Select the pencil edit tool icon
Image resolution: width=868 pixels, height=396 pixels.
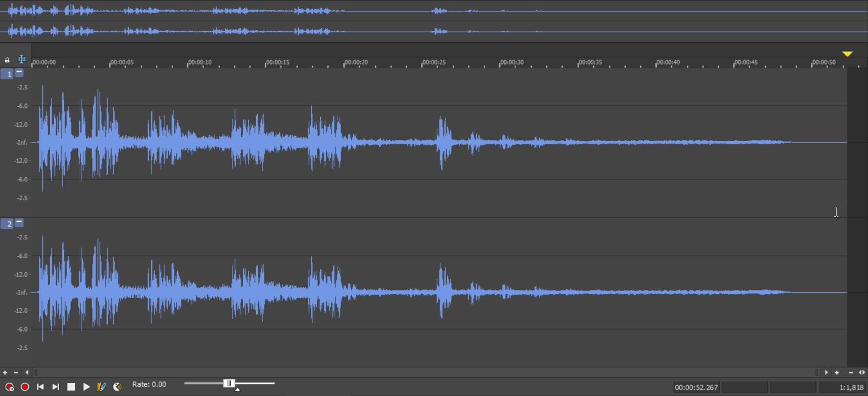point(102,387)
